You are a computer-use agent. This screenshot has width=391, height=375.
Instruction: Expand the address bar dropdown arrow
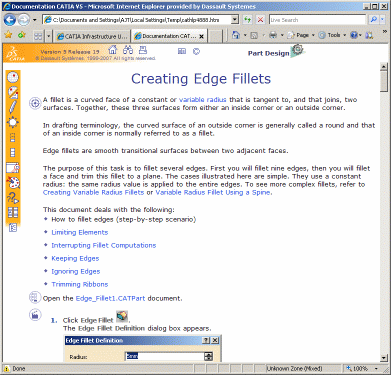235,20
